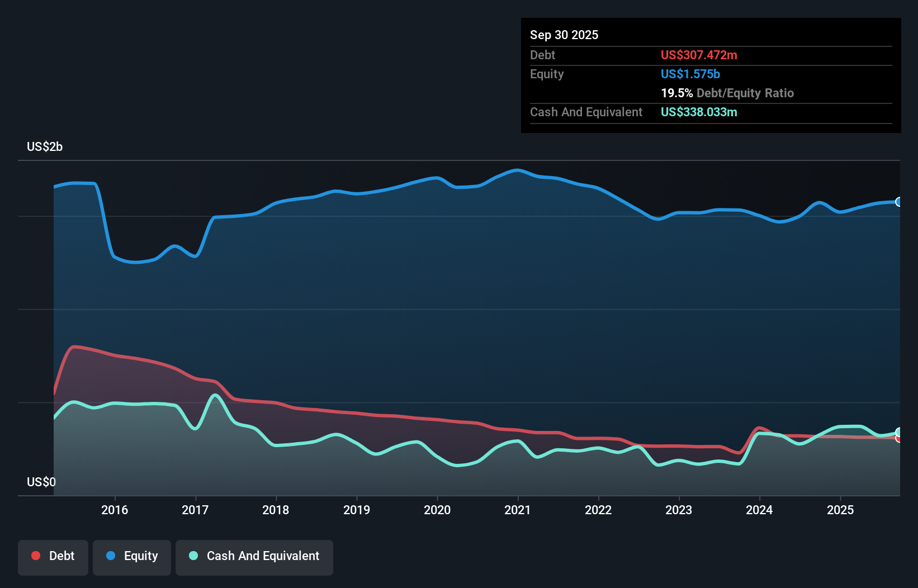Select the 2025 year label on the axis
Image resolution: width=918 pixels, height=588 pixels.
(x=841, y=510)
